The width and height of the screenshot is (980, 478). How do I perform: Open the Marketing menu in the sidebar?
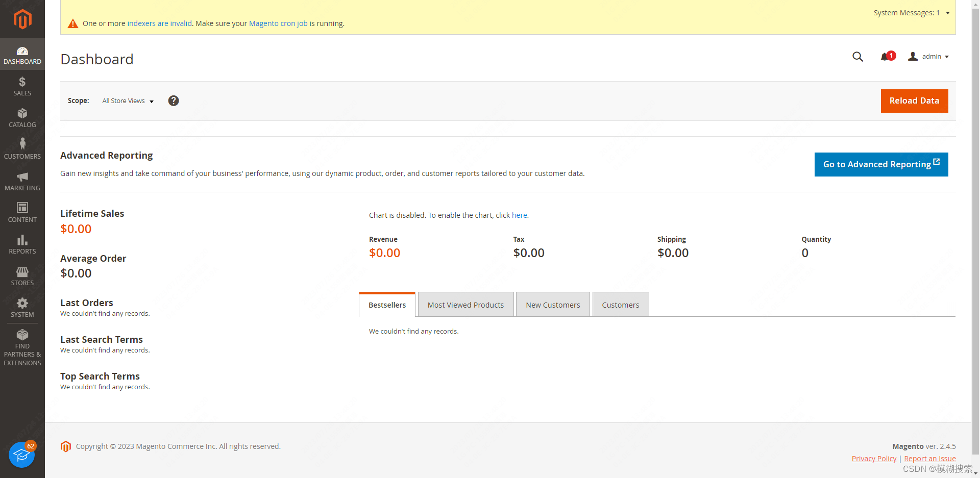pyautogui.click(x=22, y=181)
